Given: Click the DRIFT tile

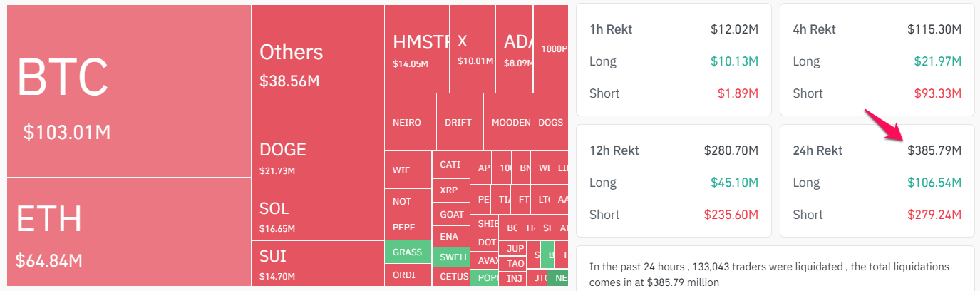Looking at the screenshot, I should click(x=458, y=122).
